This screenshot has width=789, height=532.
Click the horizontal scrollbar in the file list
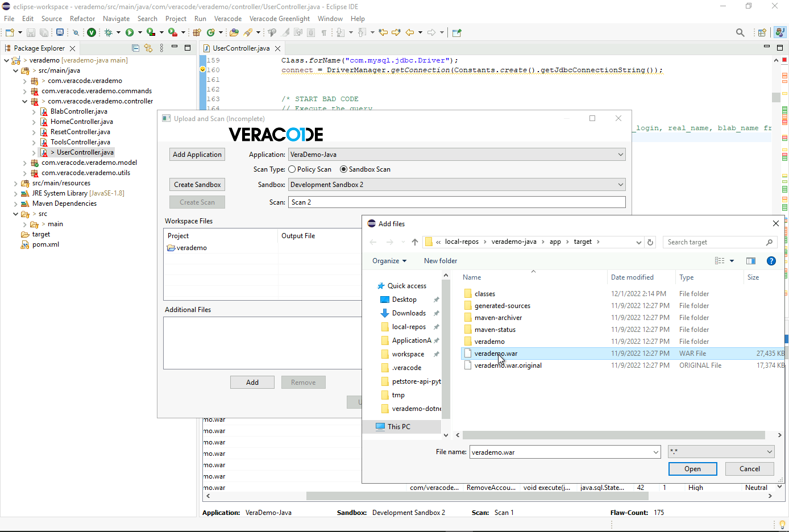613,435
